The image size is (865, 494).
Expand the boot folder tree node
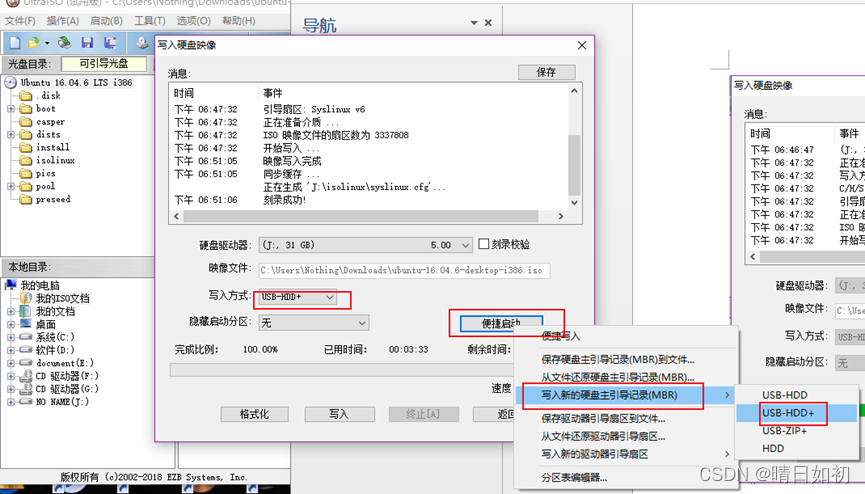pos(11,109)
